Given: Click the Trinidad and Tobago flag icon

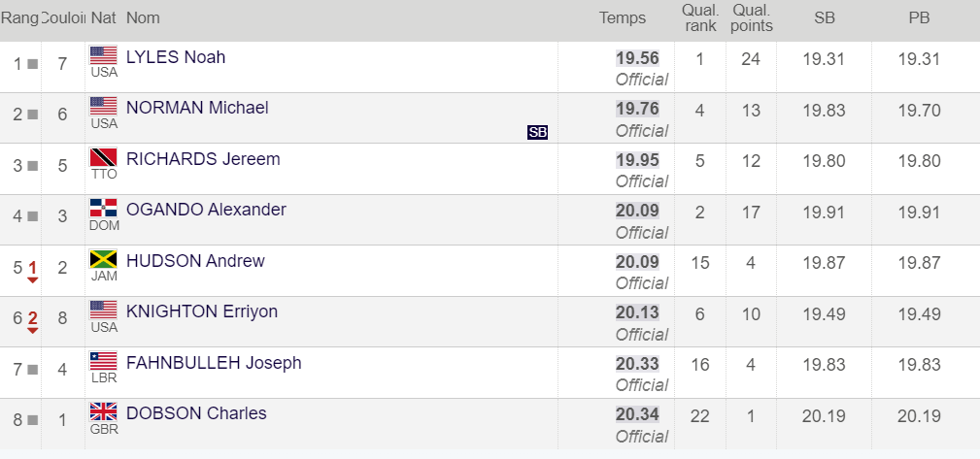Looking at the screenshot, I should [103, 157].
